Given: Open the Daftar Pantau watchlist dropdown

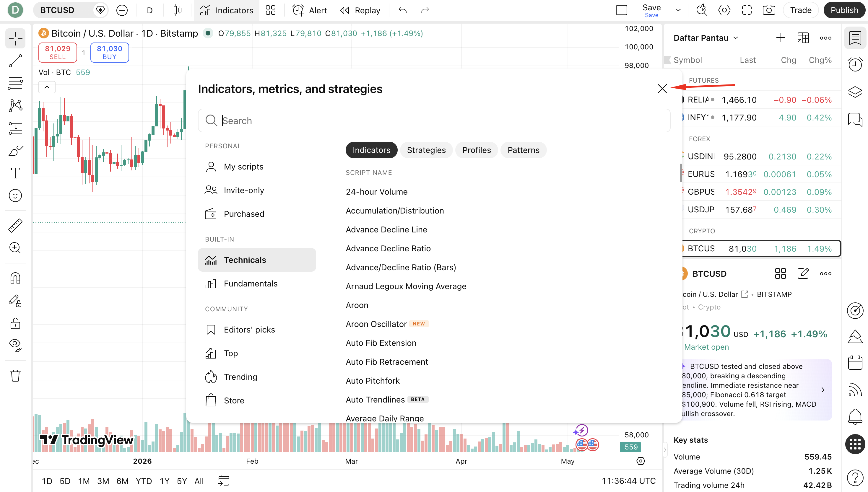Looking at the screenshot, I should (x=706, y=38).
